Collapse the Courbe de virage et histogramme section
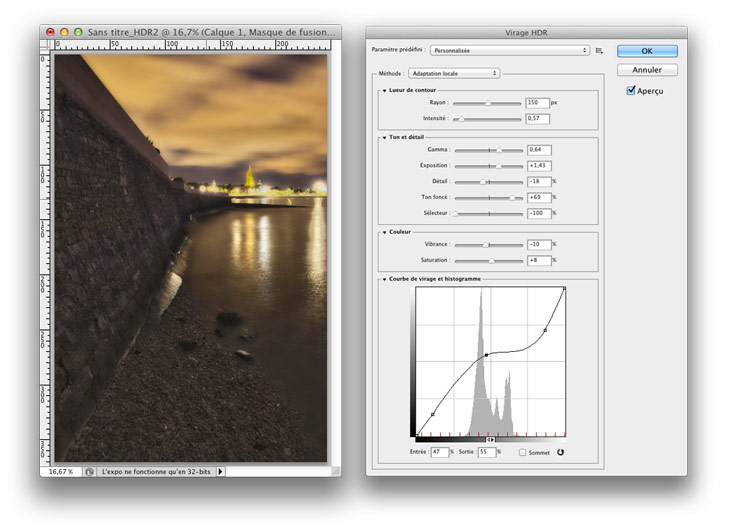Viewport: 740px width, 532px height. pyautogui.click(x=385, y=279)
